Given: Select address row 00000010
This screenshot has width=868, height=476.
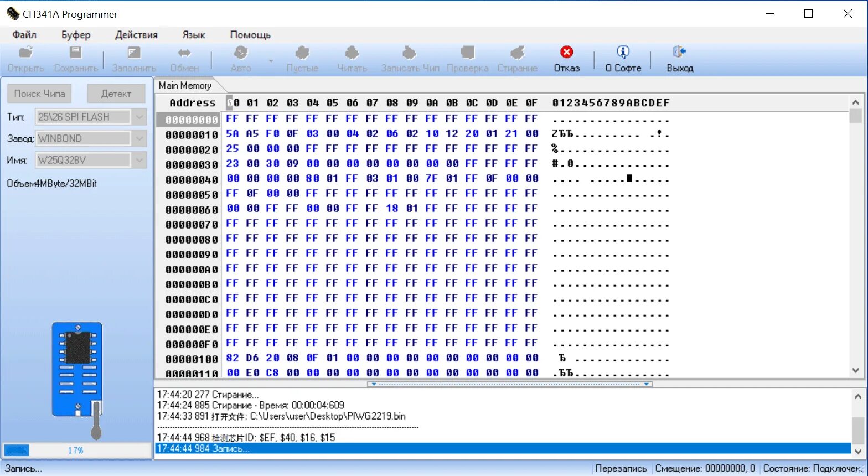Looking at the screenshot, I should [x=192, y=134].
